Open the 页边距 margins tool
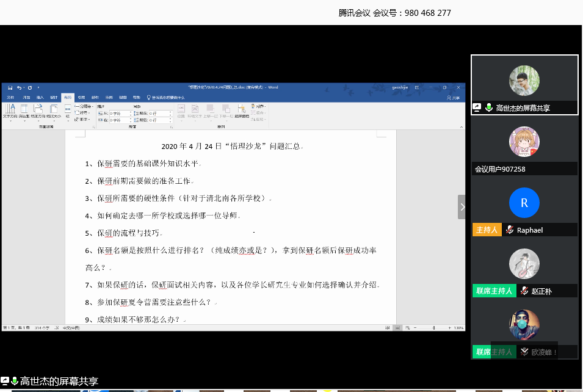The image size is (583, 392). 24,111
